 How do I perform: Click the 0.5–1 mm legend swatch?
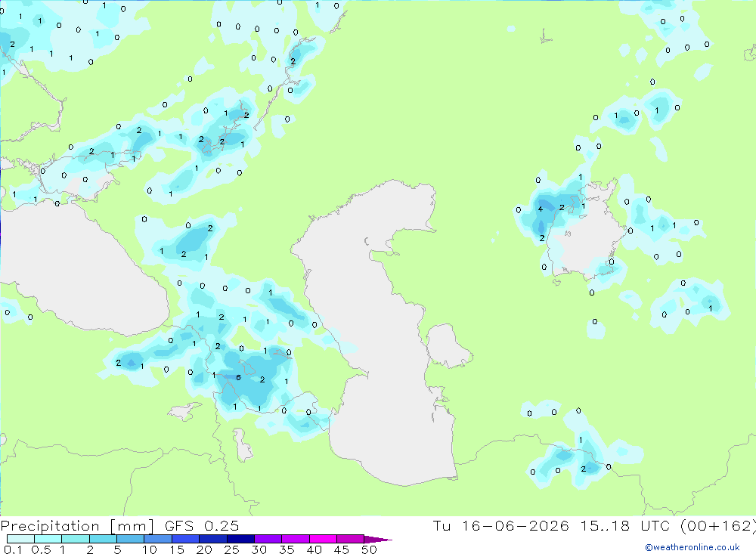[x=48, y=539]
